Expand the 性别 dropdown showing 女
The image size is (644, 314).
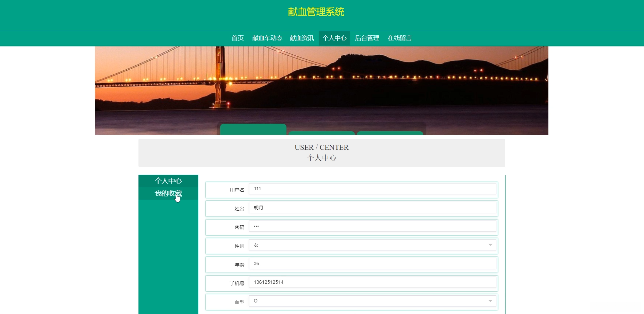click(373, 245)
